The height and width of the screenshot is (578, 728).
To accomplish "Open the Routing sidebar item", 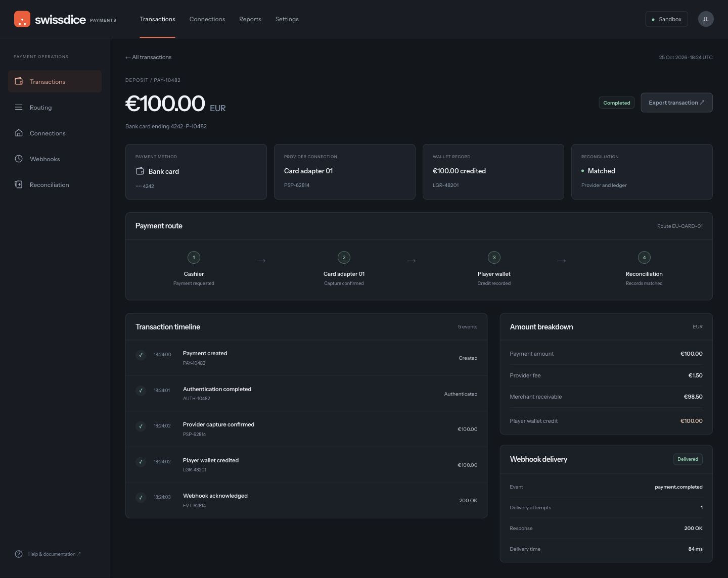I will coord(55,107).
